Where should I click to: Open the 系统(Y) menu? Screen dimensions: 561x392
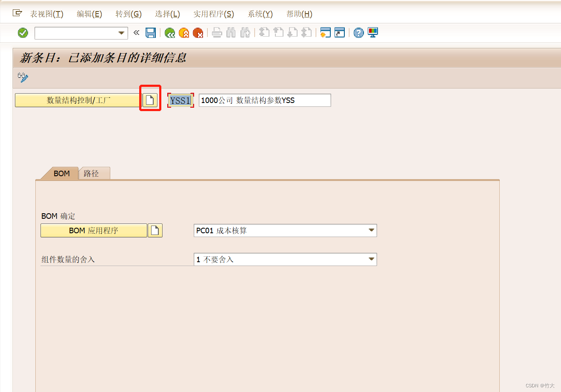260,14
